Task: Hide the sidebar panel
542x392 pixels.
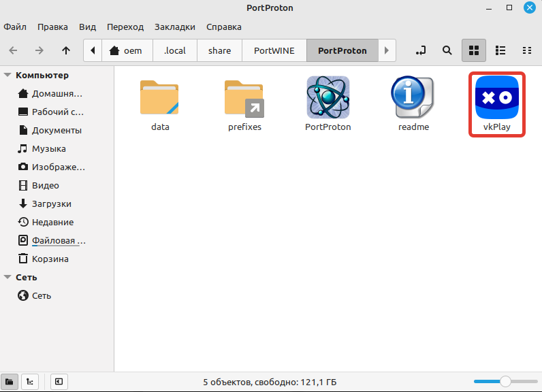Action: (x=59, y=382)
